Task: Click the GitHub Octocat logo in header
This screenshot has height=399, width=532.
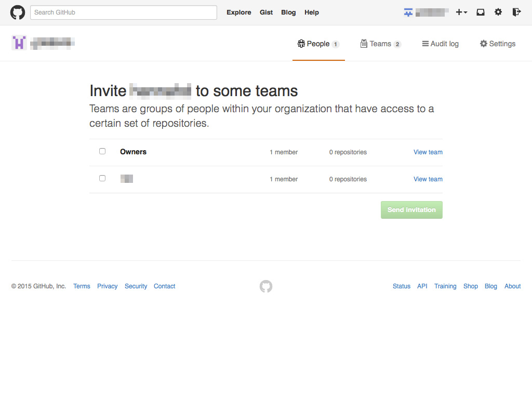Action: [18, 12]
